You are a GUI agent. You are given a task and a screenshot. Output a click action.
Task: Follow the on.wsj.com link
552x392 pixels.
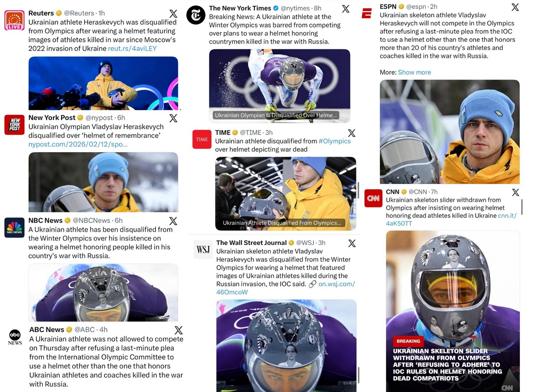[x=336, y=284]
